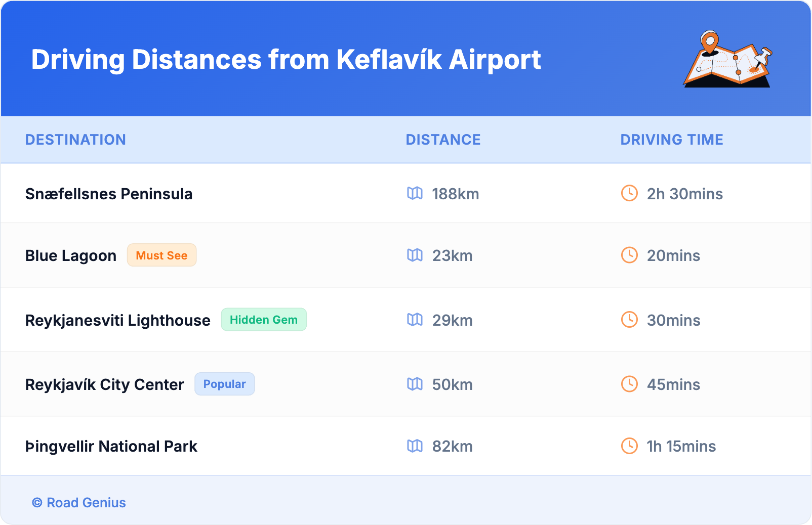Screen dimensions: 812x525
Task: Click the clock icon beside 45mins
Action: pyautogui.click(x=629, y=384)
